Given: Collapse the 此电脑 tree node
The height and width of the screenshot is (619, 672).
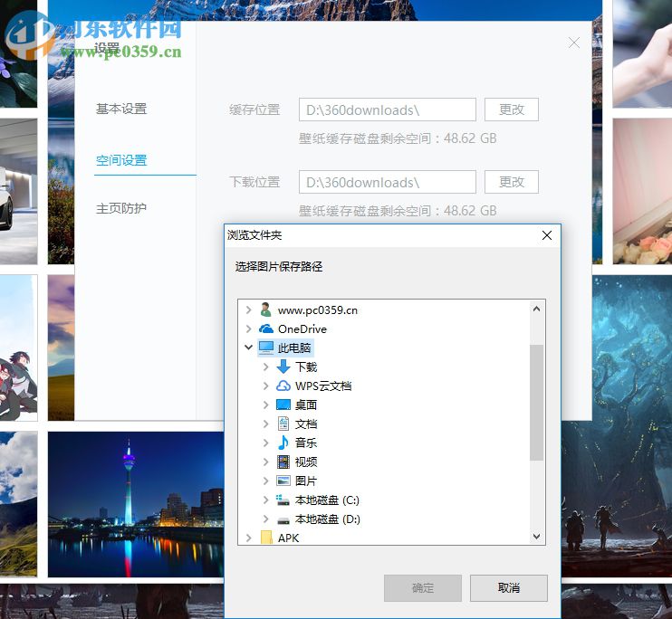Looking at the screenshot, I should (x=248, y=348).
